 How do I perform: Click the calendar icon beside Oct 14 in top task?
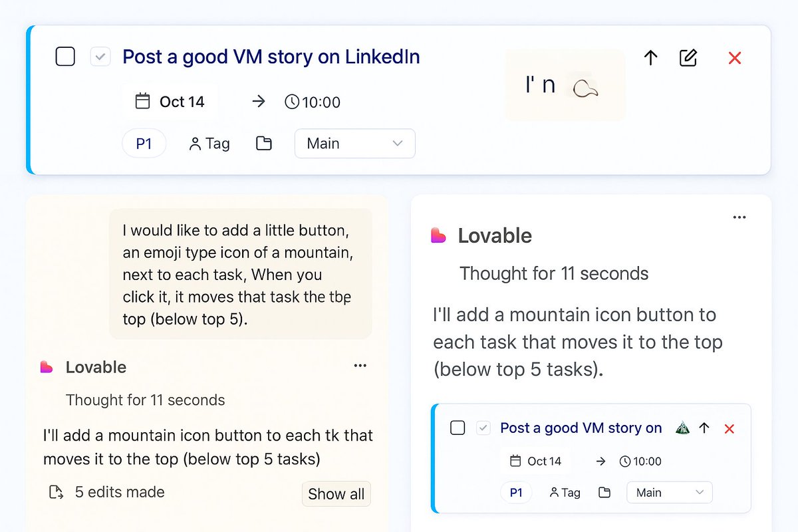142,102
